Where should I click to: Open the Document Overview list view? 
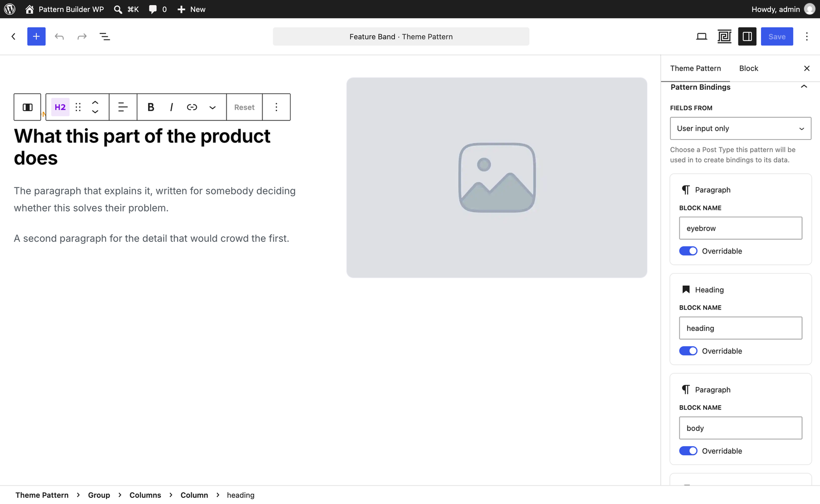tap(105, 36)
